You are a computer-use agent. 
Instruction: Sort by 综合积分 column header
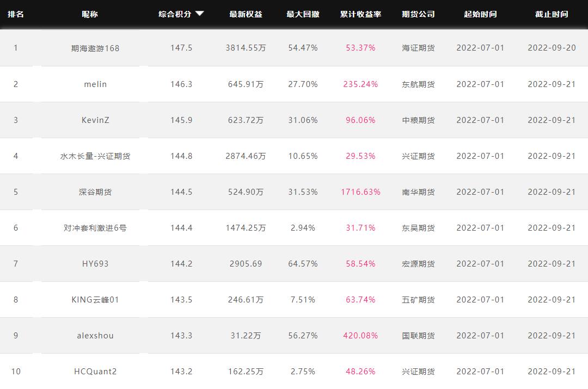pyautogui.click(x=175, y=14)
